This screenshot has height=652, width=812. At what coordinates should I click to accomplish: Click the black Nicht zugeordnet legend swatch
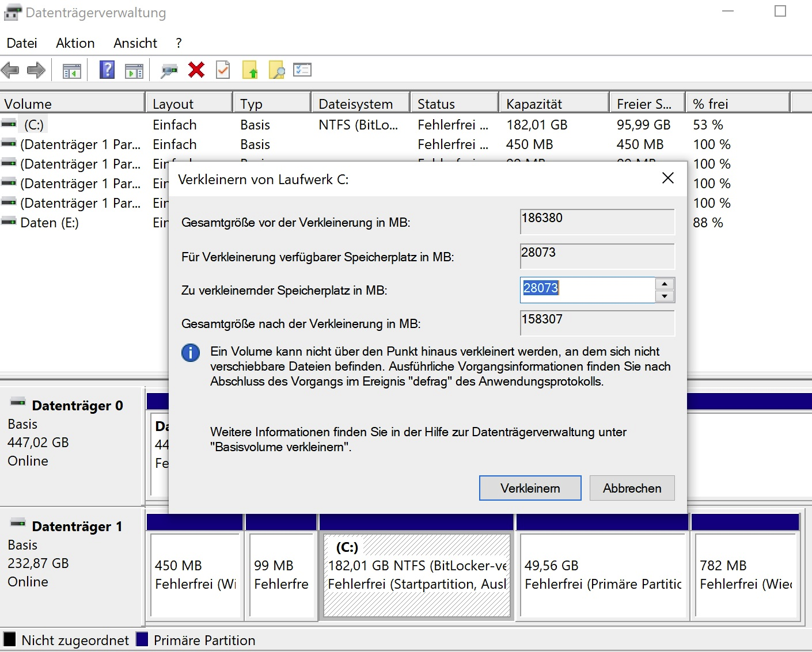point(9,639)
